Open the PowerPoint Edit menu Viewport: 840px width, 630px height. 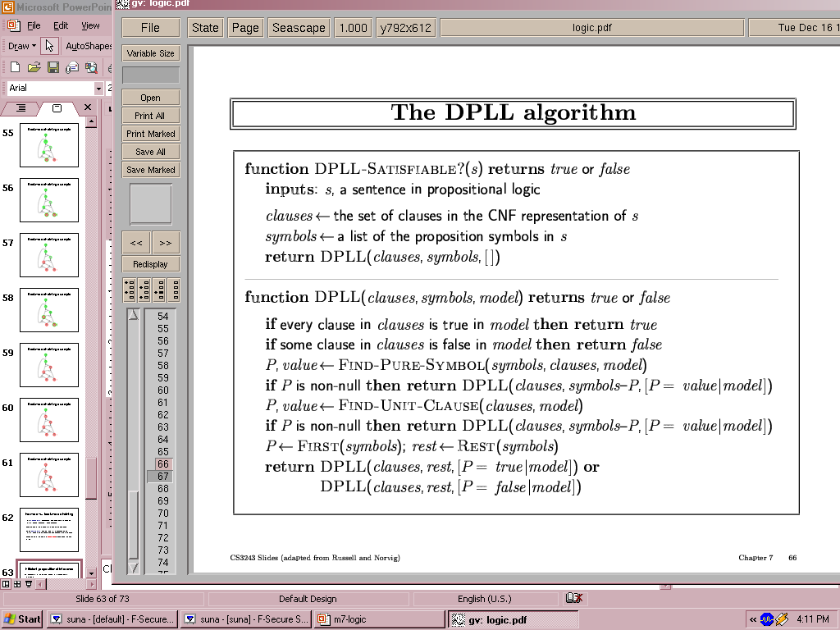[61, 25]
